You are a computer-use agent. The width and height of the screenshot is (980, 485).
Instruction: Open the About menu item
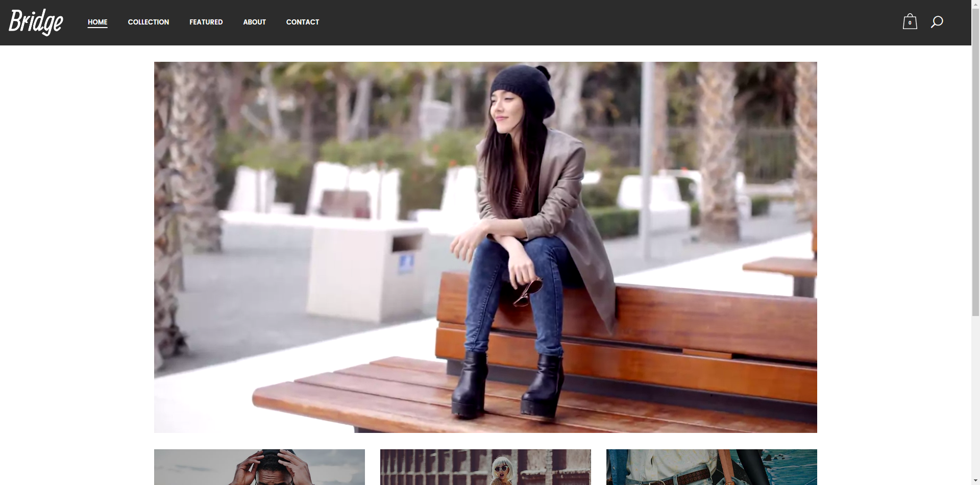pyautogui.click(x=254, y=22)
